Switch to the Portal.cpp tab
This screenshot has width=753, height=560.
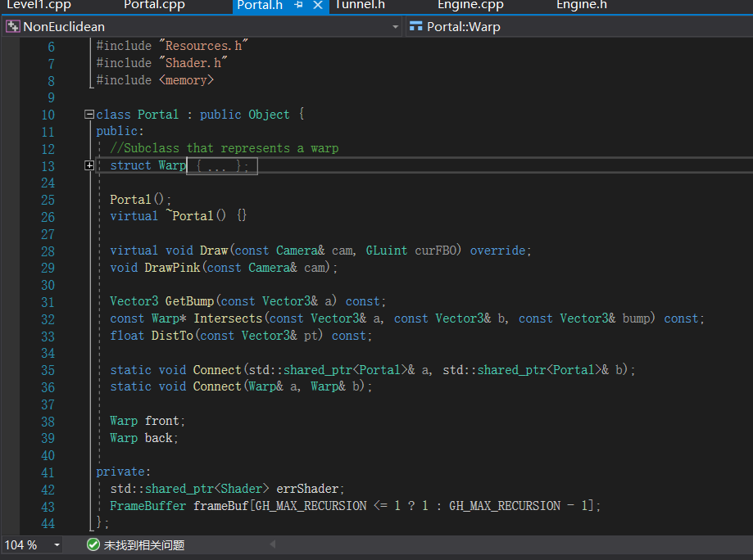coord(154,5)
